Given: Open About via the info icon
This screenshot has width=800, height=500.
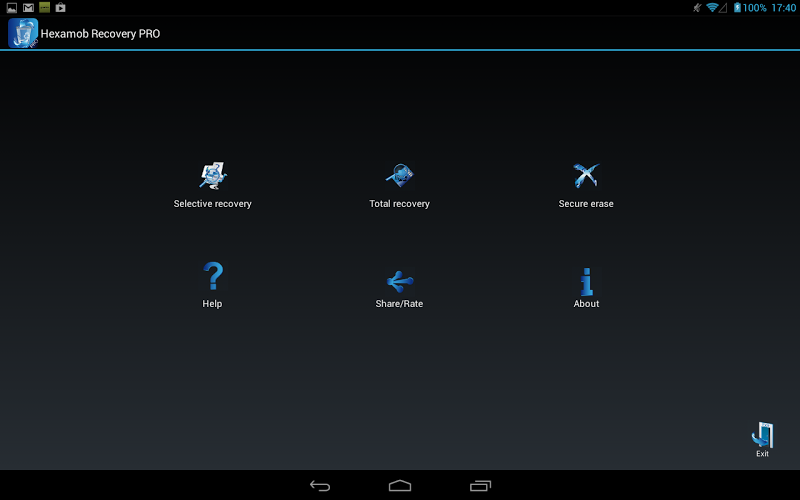Looking at the screenshot, I should (587, 282).
